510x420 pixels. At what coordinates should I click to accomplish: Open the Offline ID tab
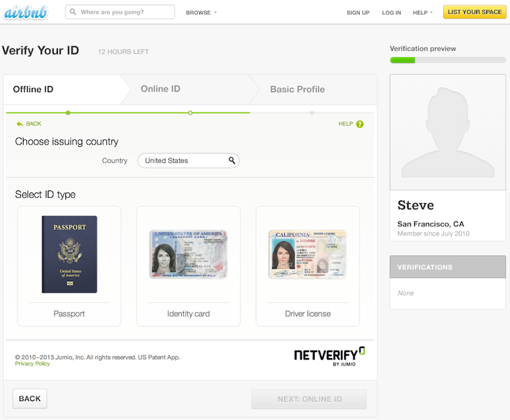(33, 90)
